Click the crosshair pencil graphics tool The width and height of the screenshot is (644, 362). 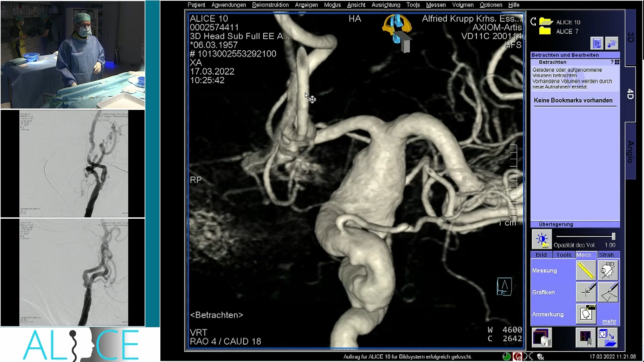click(x=586, y=292)
